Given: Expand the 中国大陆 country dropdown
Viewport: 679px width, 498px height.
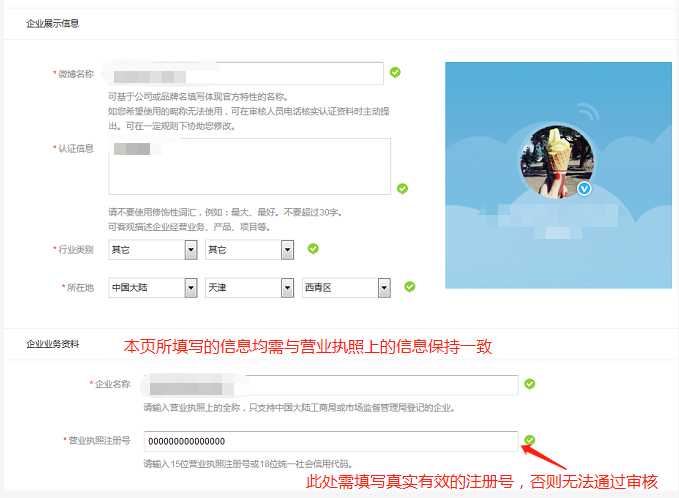Looking at the screenshot, I should coord(152,288).
